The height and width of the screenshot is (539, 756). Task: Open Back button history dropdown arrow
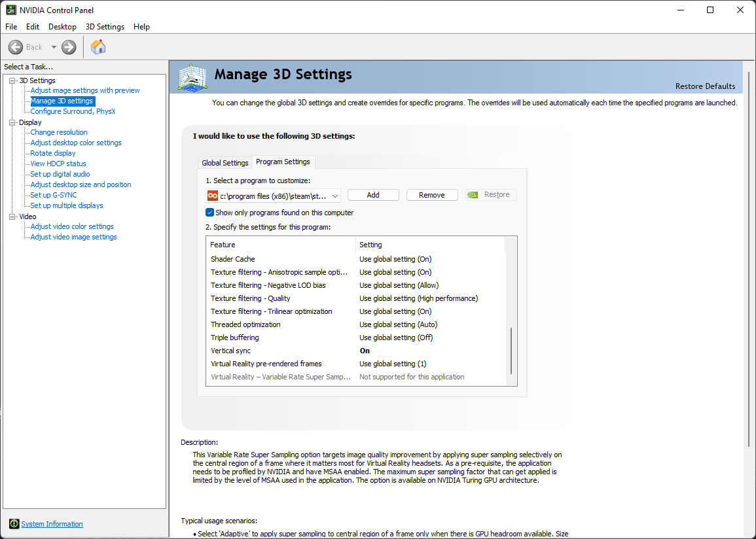pyautogui.click(x=54, y=47)
